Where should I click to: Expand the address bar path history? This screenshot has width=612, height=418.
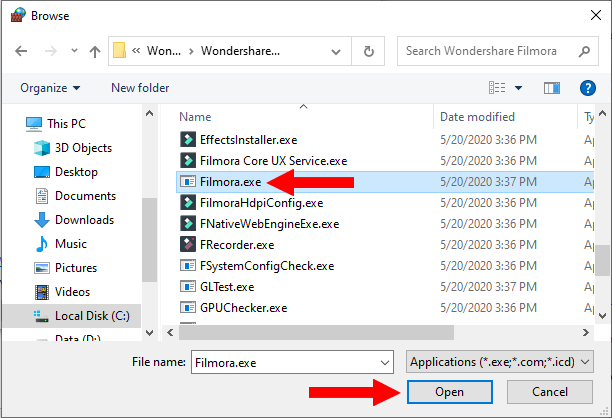pyautogui.click(x=336, y=52)
